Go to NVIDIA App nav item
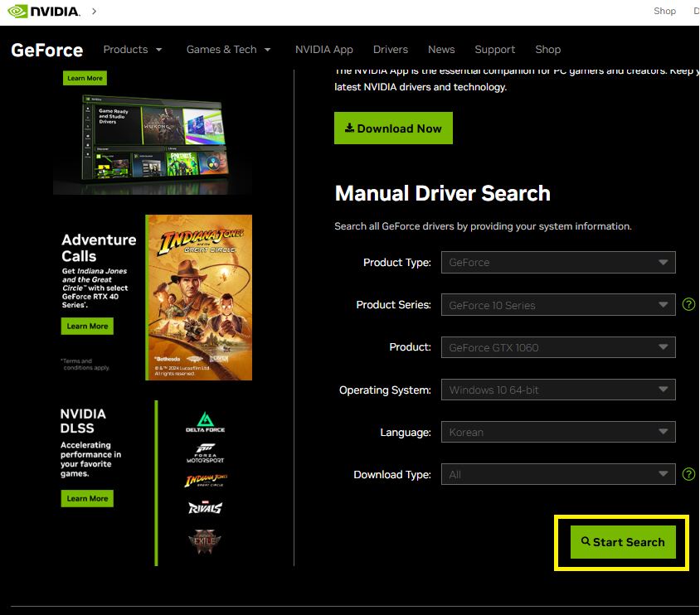Viewport: 700px width, 615px height. pyautogui.click(x=324, y=50)
